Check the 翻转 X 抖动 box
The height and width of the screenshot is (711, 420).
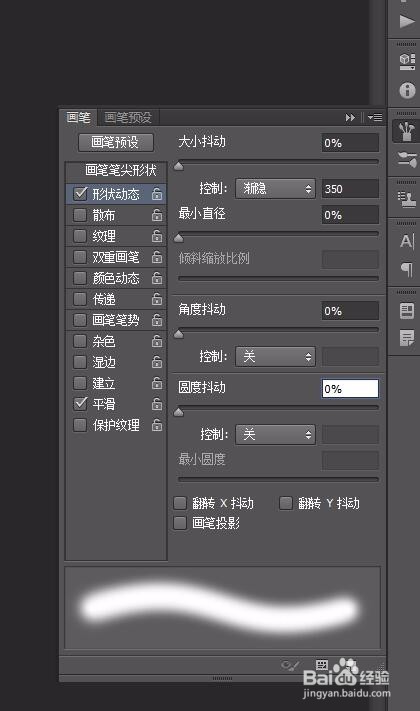point(180,503)
